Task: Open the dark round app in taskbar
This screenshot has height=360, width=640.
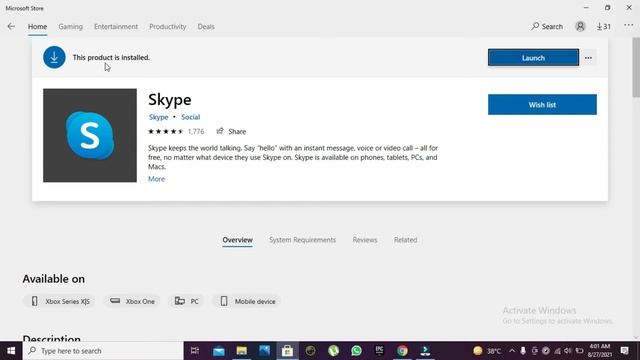Action: 310,351
